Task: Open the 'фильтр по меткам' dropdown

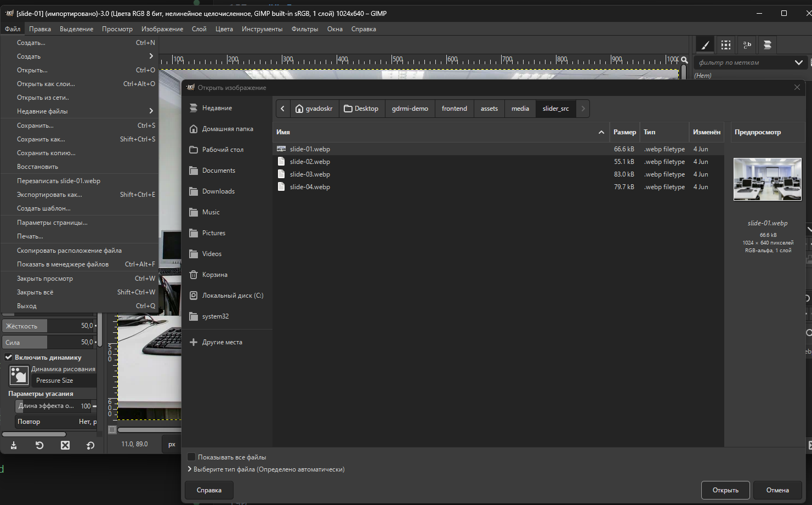Action: coord(798,63)
